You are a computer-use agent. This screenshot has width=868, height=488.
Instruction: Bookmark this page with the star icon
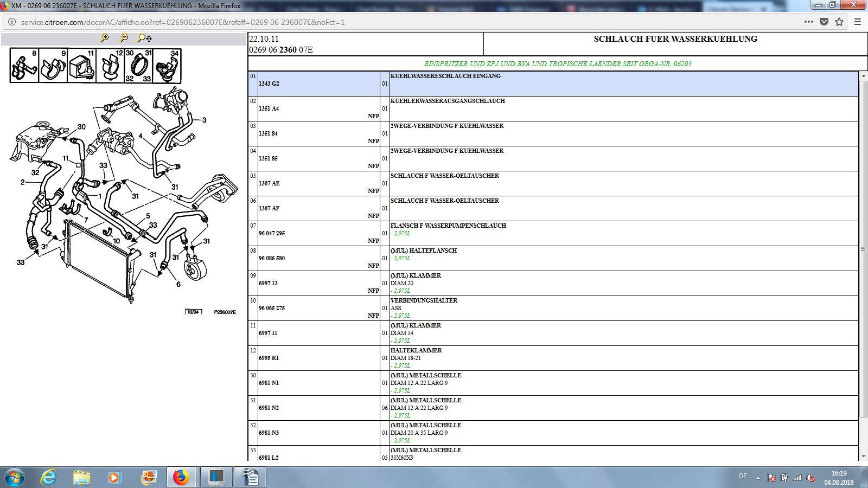[x=839, y=22]
